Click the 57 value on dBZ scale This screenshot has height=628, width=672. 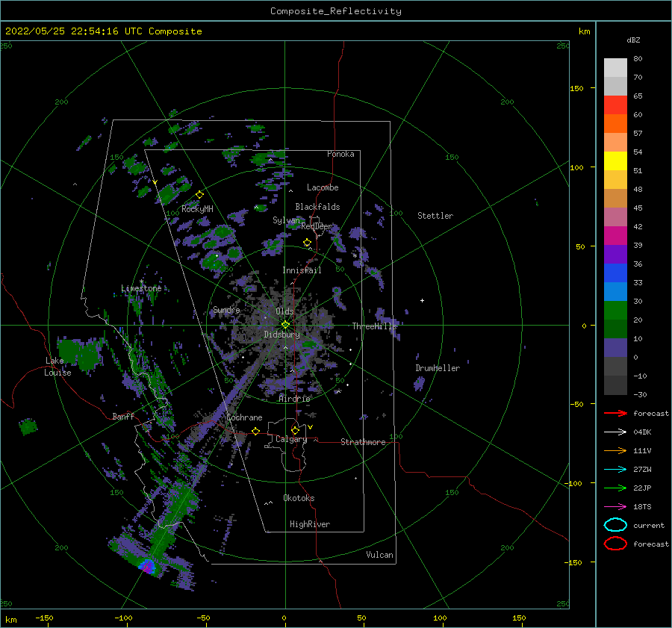click(638, 134)
